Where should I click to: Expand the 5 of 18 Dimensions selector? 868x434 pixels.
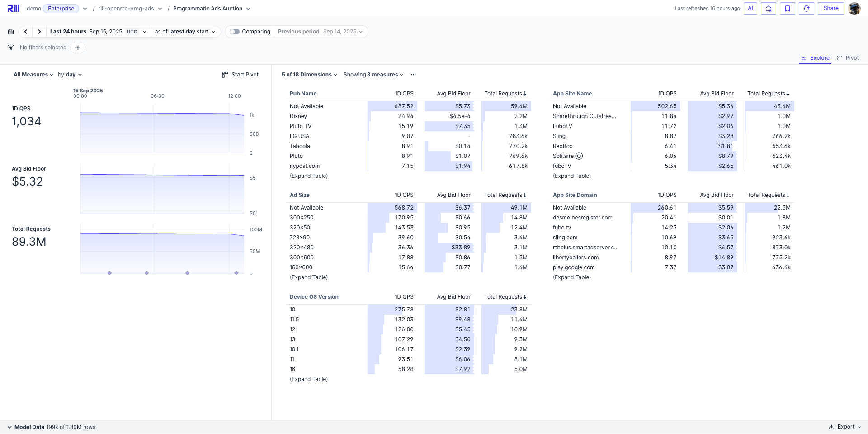[x=309, y=75]
